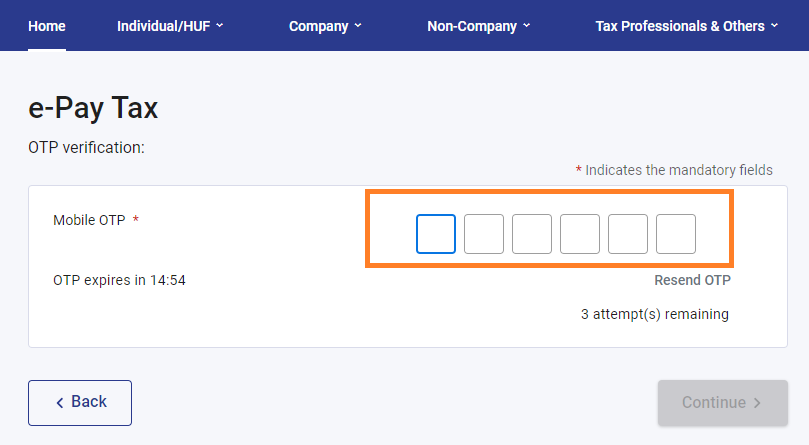Viewport: 809px width, 445px height.
Task: Open the Non-Company menu label
Action: (x=472, y=26)
